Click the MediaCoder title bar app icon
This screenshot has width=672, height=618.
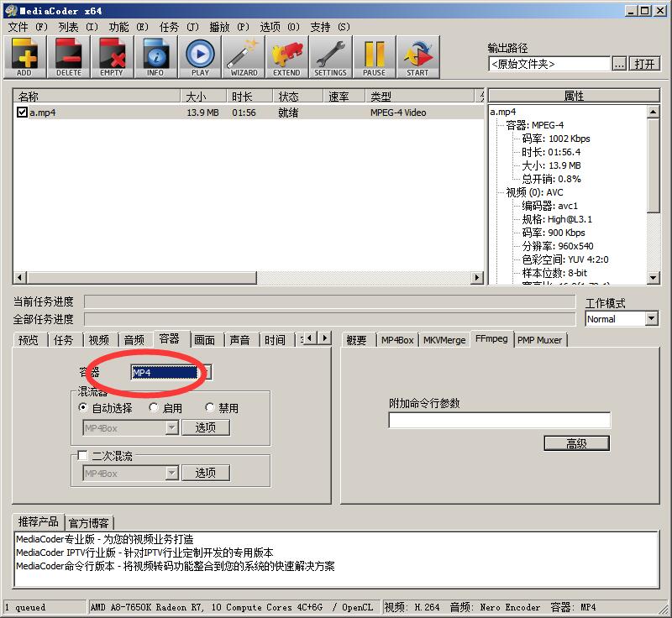(x=11, y=11)
